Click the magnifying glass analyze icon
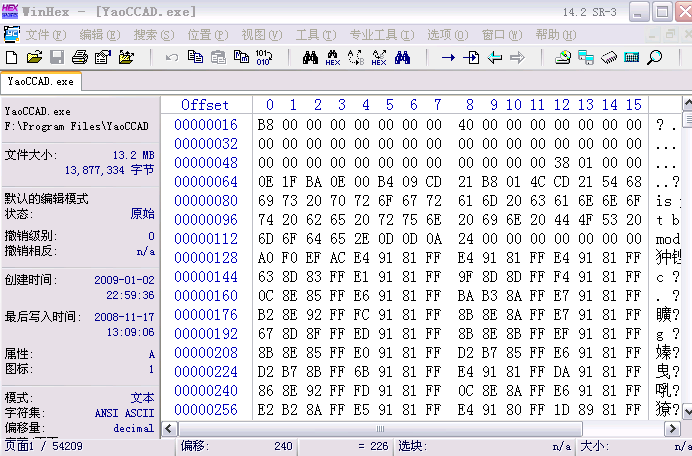The width and height of the screenshot is (692, 456). pyautogui.click(x=654, y=57)
